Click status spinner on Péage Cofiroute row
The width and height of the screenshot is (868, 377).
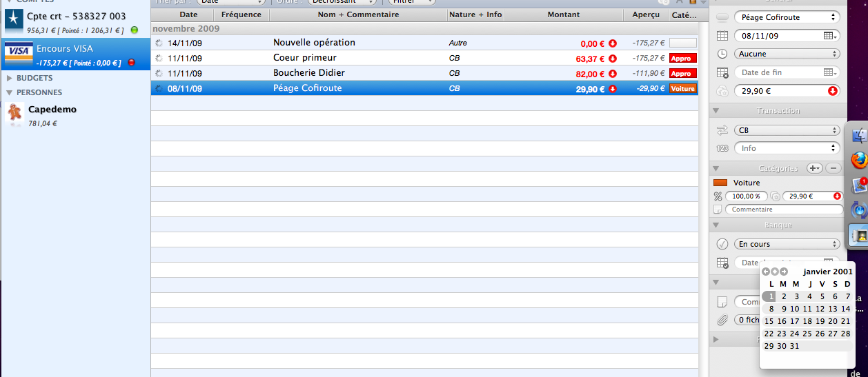pos(160,88)
